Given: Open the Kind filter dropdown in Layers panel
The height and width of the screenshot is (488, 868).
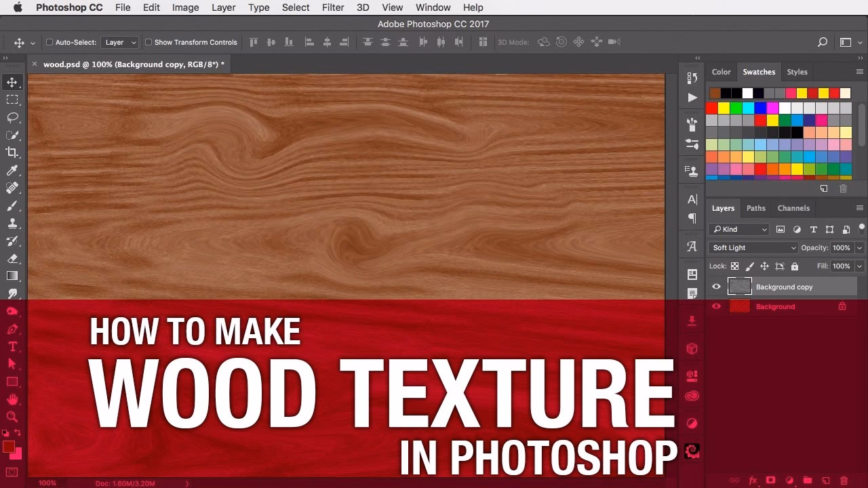Looking at the screenshot, I should coord(738,229).
